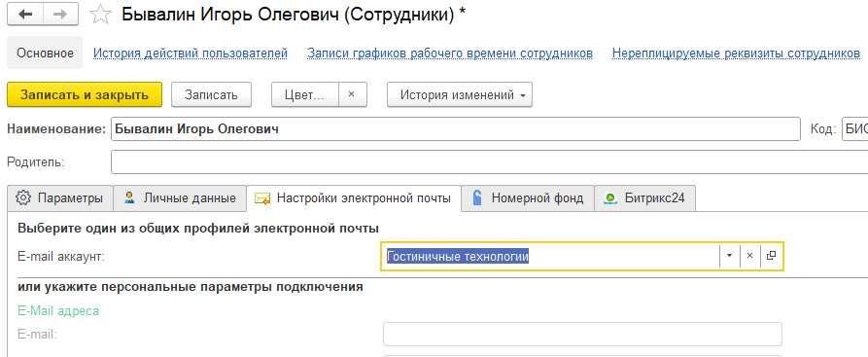Image resolution: width=868 pixels, height=357 pixels.
Task: Switch to the Параметры tab
Action: [60, 198]
